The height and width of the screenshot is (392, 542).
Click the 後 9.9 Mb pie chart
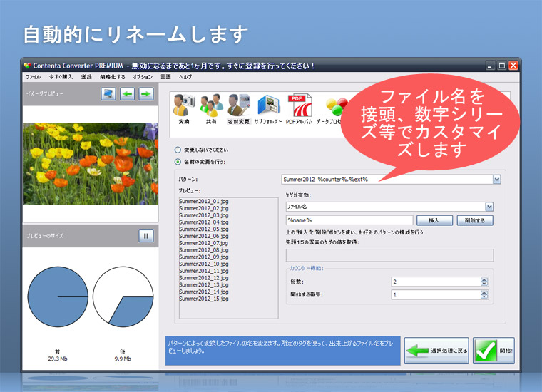(x=123, y=296)
